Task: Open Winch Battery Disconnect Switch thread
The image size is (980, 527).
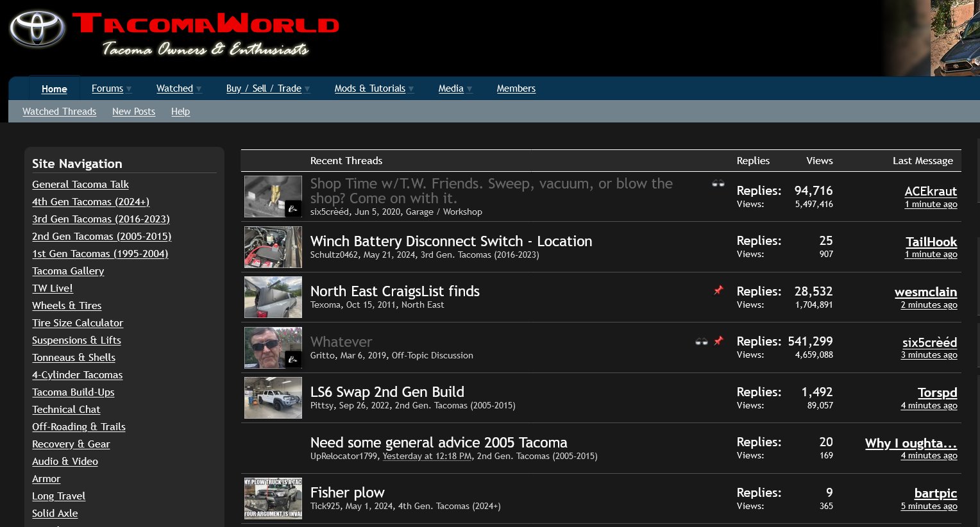Action: [x=451, y=241]
